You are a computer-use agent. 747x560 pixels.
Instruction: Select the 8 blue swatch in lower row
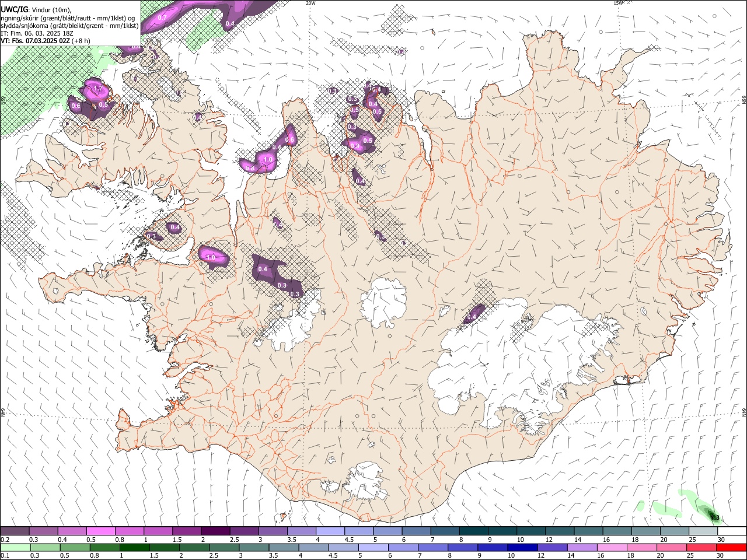(x=463, y=547)
